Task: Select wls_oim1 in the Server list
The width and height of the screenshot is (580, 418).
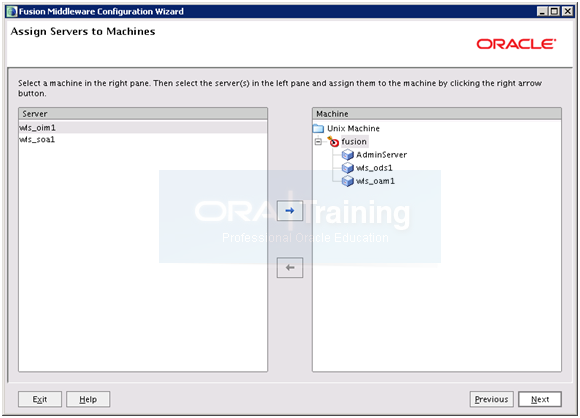Action: point(143,128)
